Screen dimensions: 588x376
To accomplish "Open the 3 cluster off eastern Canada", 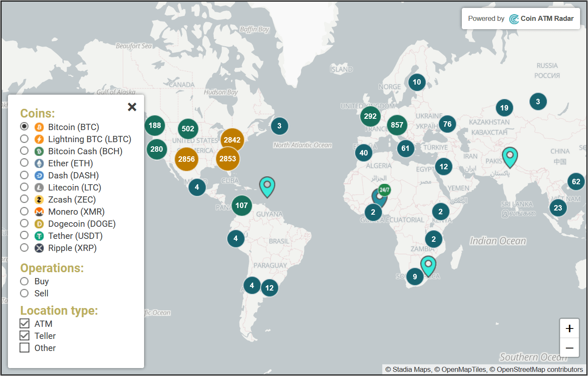I will pos(279,126).
